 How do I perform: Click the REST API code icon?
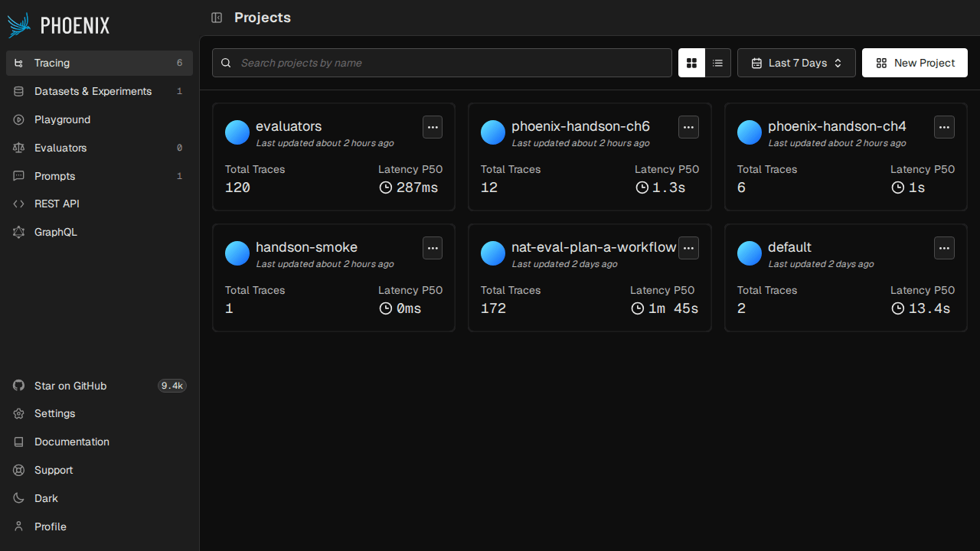pos(19,204)
